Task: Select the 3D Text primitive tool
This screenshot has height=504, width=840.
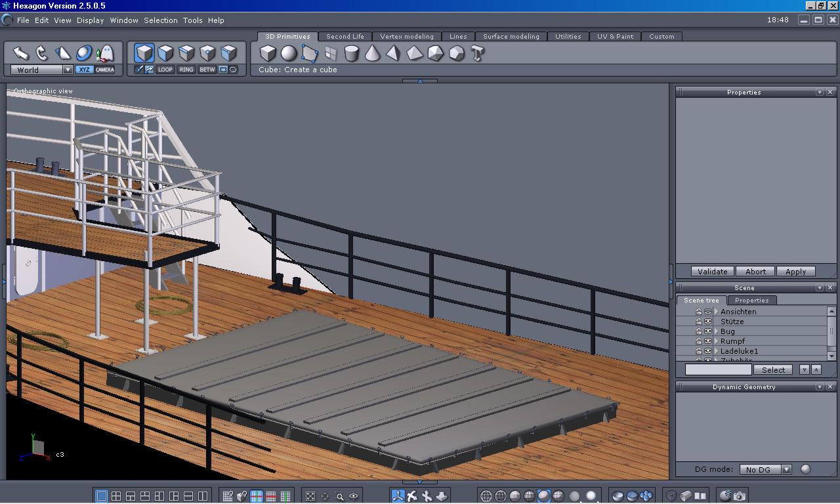Action: [x=477, y=53]
